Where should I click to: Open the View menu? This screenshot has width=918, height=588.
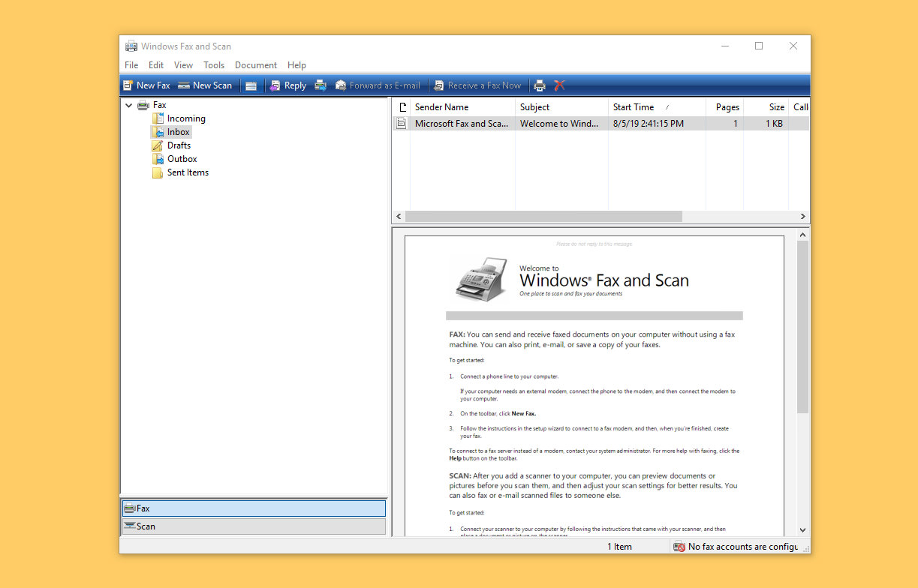point(183,65)
